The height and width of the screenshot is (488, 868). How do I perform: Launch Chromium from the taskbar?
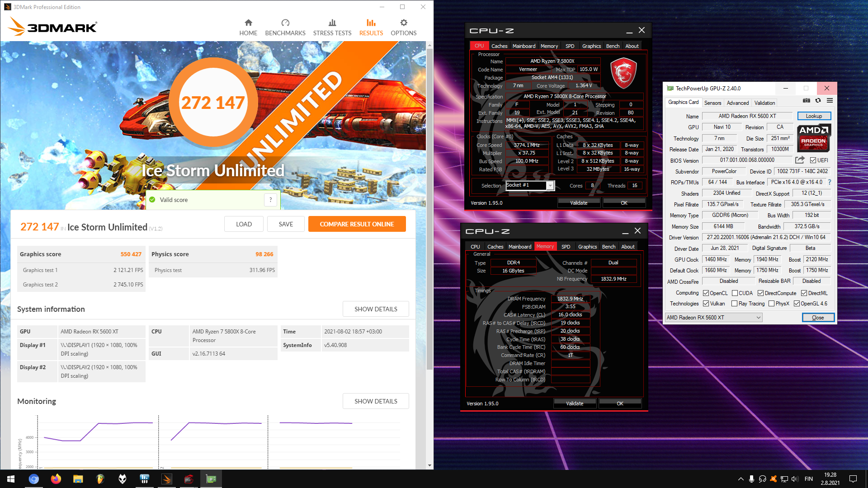(34, 479)
